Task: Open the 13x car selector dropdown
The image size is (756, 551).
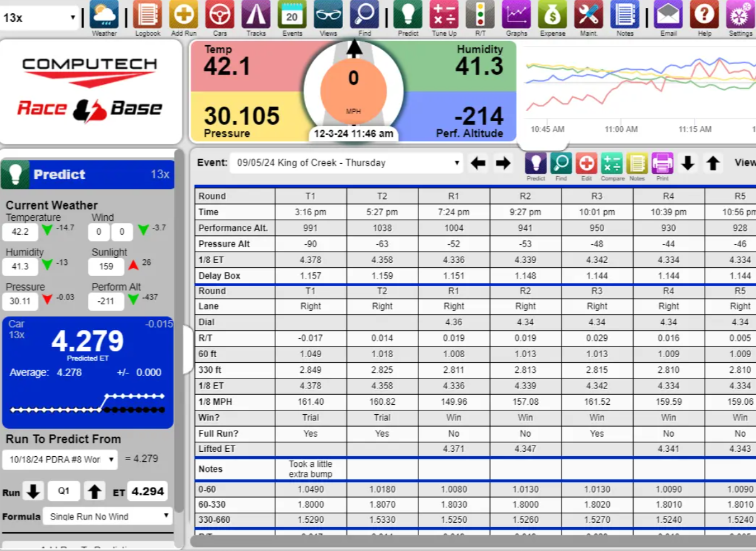Action: click(40, 18)
